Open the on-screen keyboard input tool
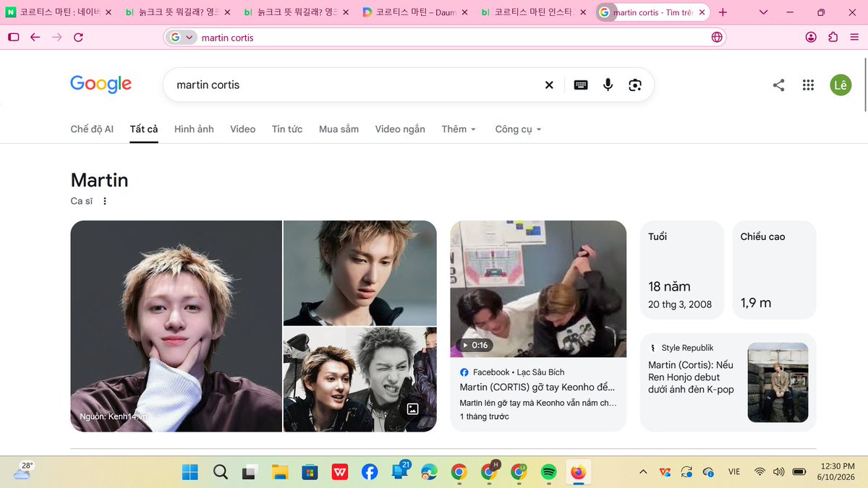 581,85
